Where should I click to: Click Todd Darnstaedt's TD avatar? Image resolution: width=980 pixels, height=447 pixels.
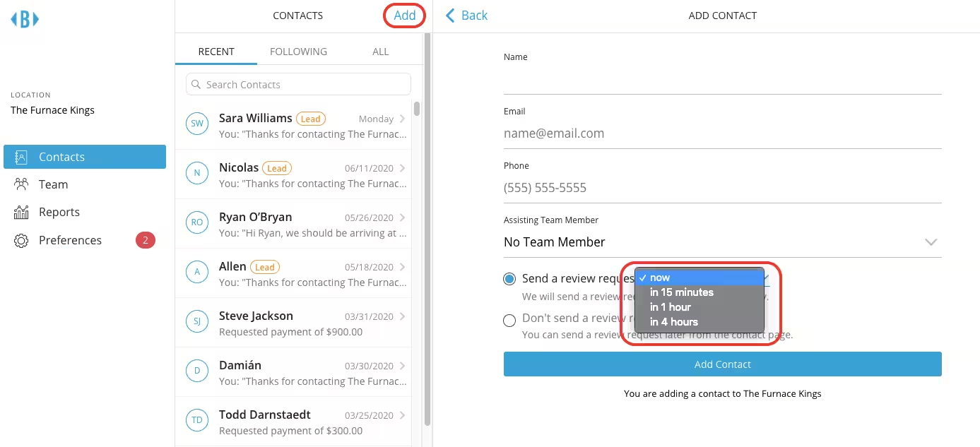(x=197, y=420)
